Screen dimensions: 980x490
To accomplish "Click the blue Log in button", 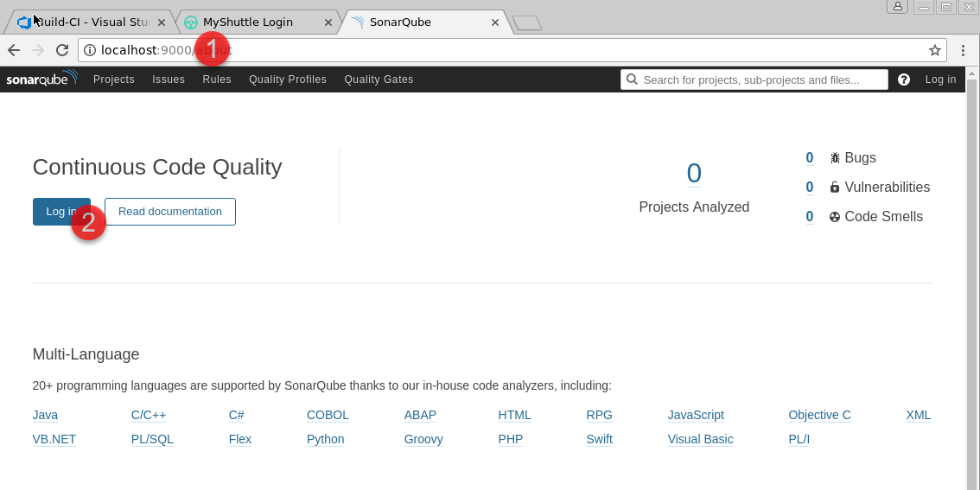I will pyautogui.click(x=61, y=211).
